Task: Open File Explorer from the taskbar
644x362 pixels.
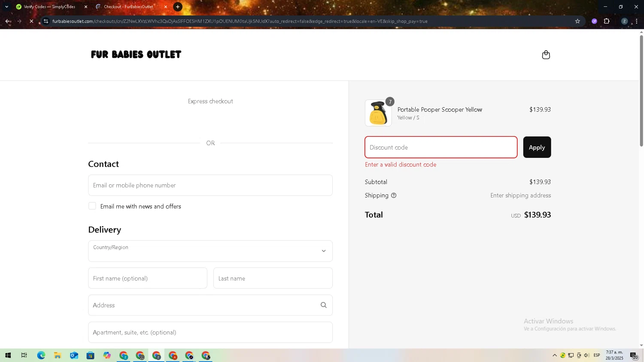Action: point(57,356)
